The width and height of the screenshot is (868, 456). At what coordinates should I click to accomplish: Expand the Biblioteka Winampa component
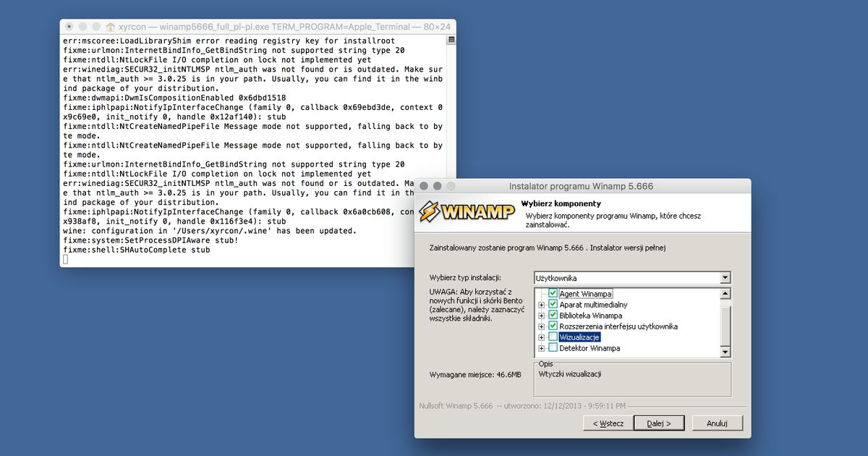click(x=542, y=316)
